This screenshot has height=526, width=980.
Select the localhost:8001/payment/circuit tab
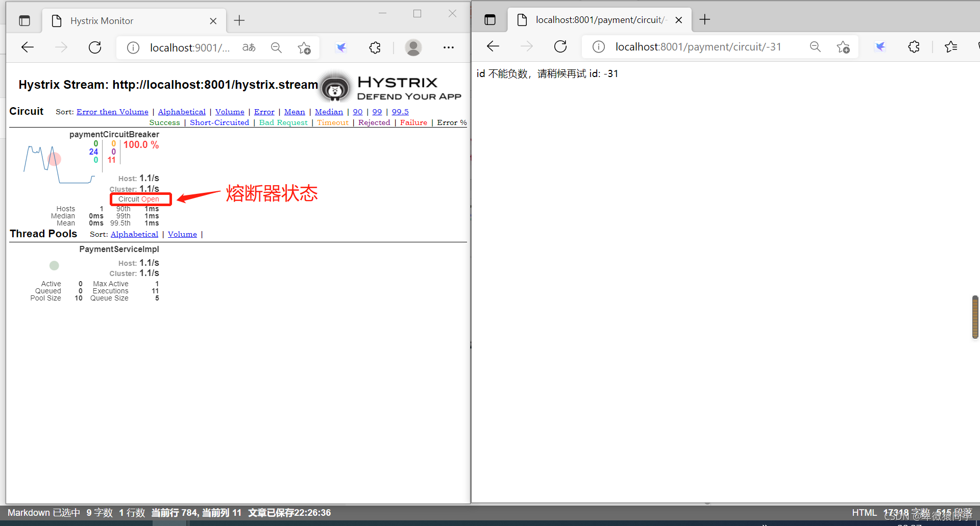click(599, 20)
